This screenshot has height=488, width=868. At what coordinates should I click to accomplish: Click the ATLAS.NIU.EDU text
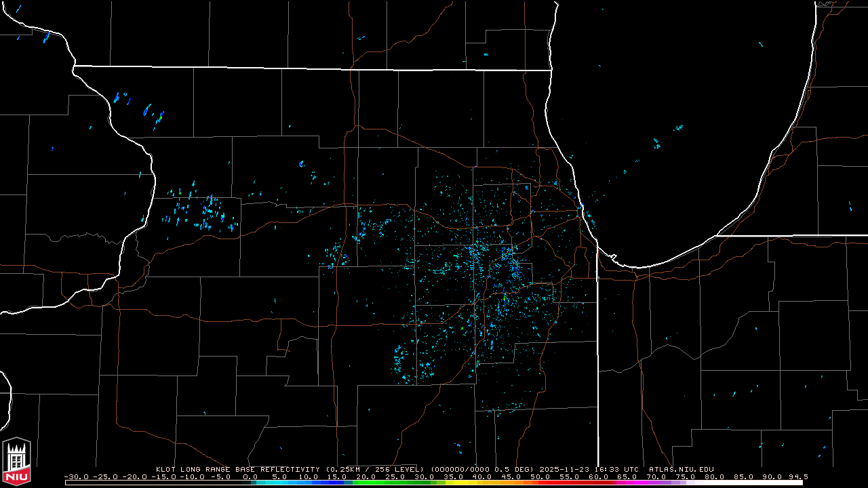[x=681, y=469]
